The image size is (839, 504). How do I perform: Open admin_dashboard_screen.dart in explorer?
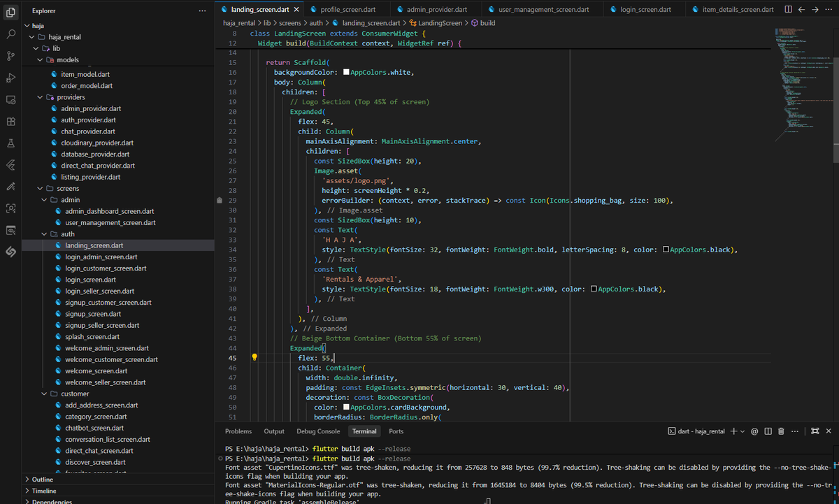tap(110, 211)
